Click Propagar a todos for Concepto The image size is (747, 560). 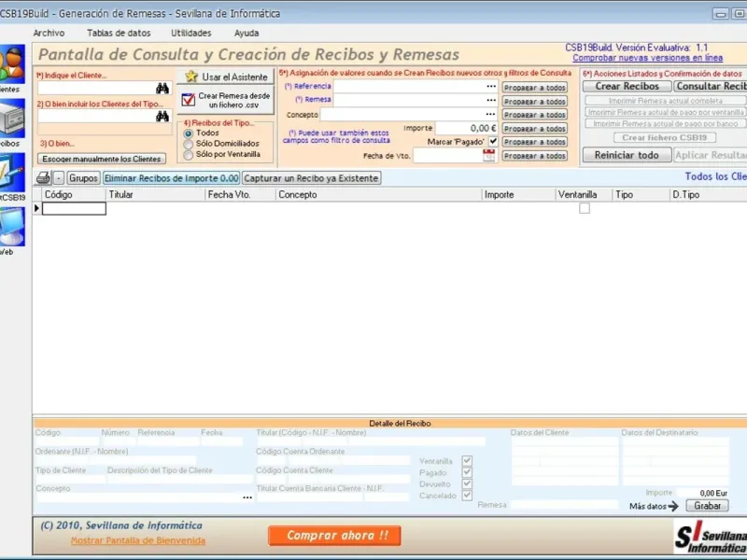534,115
